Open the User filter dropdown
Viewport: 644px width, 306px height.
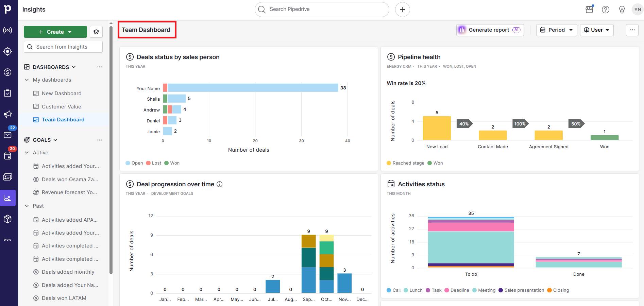point(596,30)
